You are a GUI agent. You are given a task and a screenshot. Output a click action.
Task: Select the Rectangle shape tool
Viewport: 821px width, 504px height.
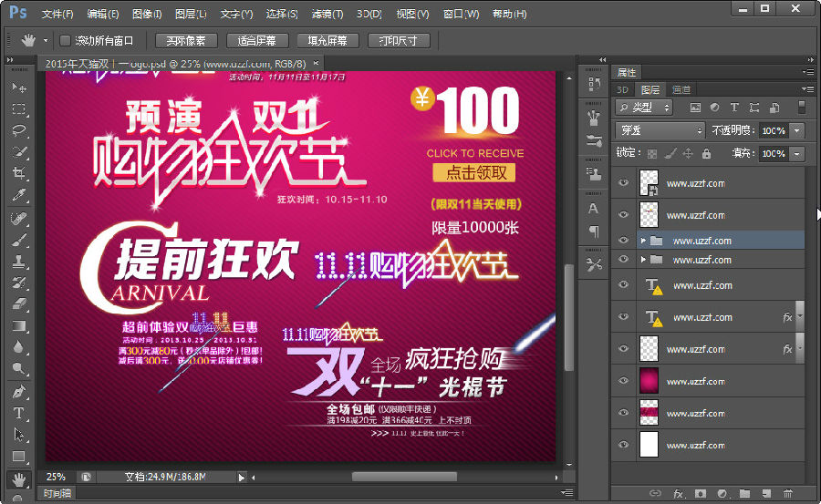pyautogui.click(x=19, y=457)
